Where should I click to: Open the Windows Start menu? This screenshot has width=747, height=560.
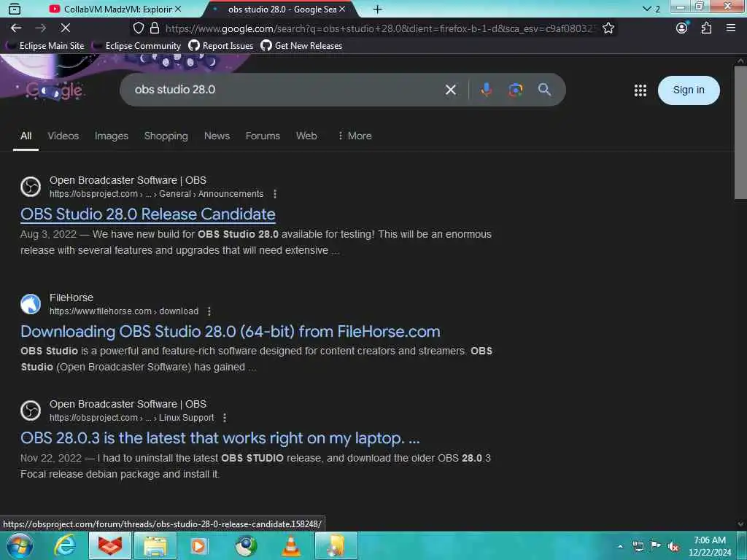pos(20,545)
